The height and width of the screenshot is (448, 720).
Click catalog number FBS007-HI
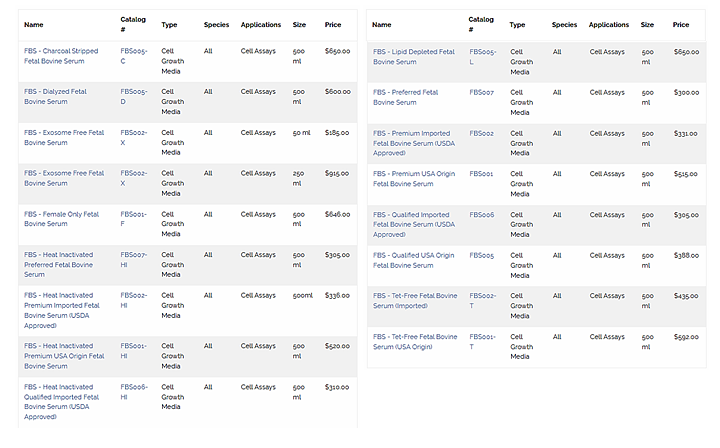(x=134, y=259)
